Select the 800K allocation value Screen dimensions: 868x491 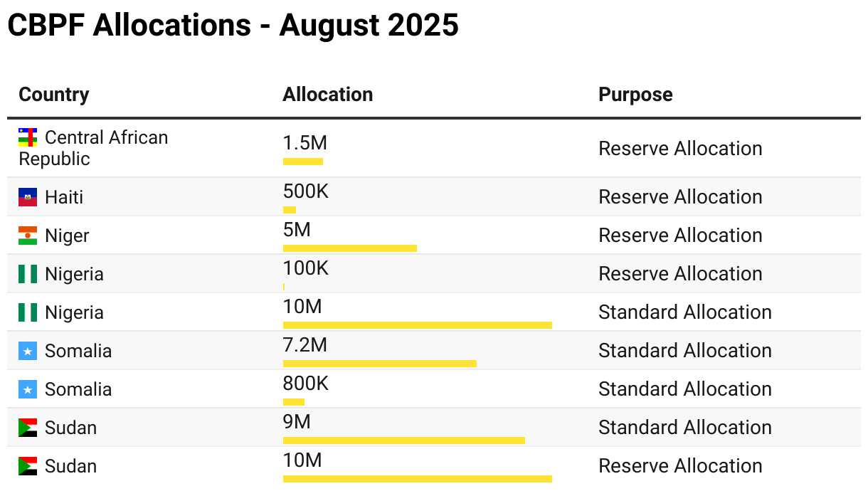(306, 384)
